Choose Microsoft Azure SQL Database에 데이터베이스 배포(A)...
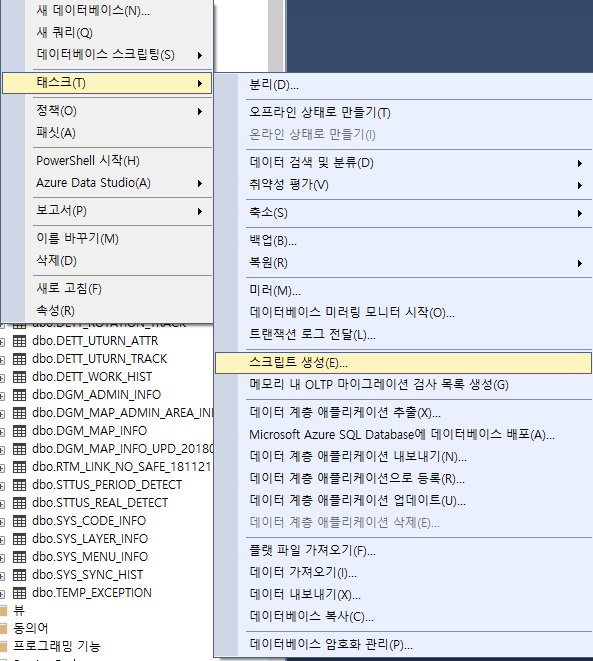Screen dimensions: 593x661 (403, 435)
